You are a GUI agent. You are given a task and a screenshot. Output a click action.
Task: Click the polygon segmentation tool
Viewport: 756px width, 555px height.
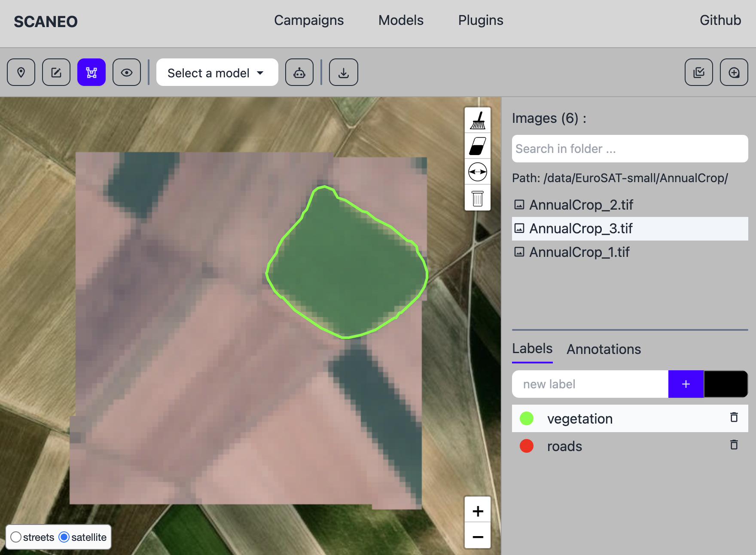91,73
